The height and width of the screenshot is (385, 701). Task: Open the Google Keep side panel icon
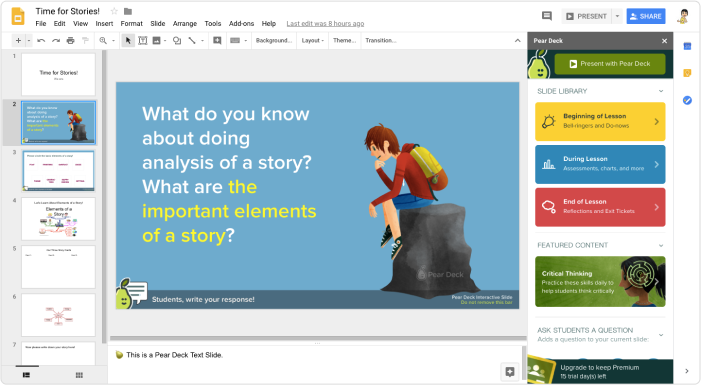tap(687, 73)
